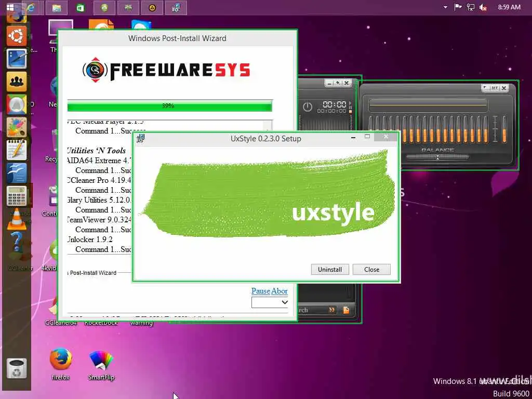Viewport: 532px width, 399px height.
Task: Open the Firefox desktop shortcut
Action: [60, 363]
